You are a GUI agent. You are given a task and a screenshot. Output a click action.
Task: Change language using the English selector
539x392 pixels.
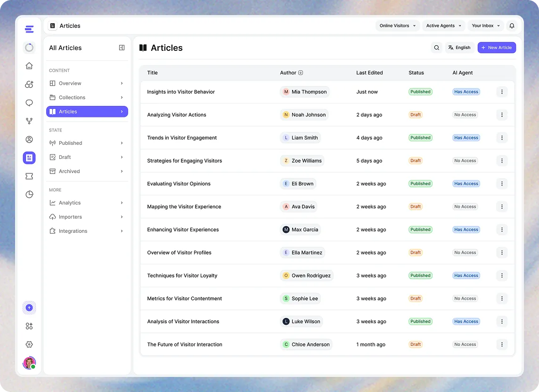pyautogui.click(x=459, y=48)
